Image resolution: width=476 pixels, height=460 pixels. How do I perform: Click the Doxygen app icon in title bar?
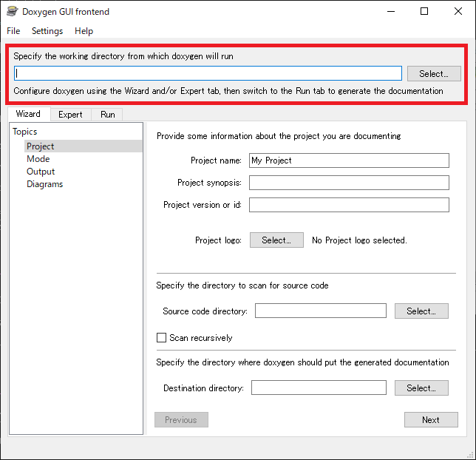12,11
